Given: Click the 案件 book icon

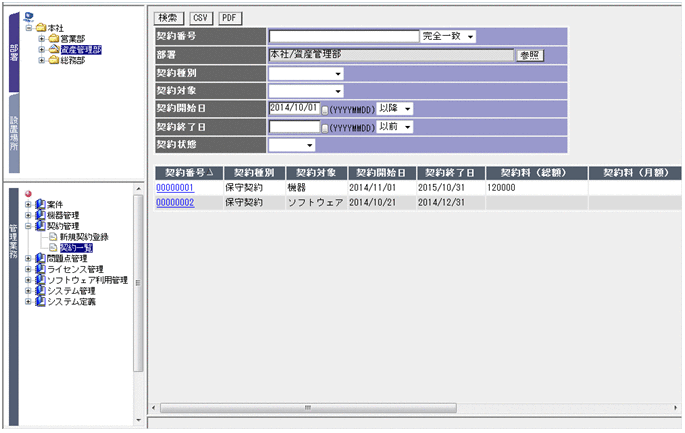Looking at the screenshot, I should 40,204.
